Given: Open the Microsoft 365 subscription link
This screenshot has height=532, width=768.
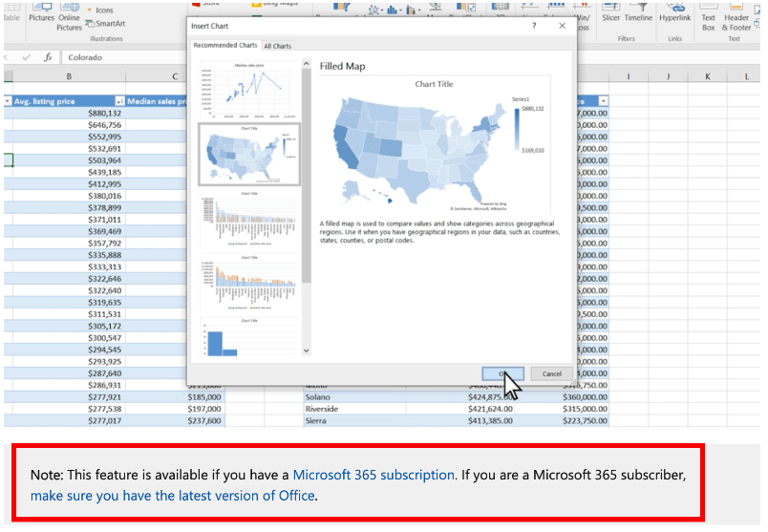Looking at the screenshot, I should pos(373,475).
